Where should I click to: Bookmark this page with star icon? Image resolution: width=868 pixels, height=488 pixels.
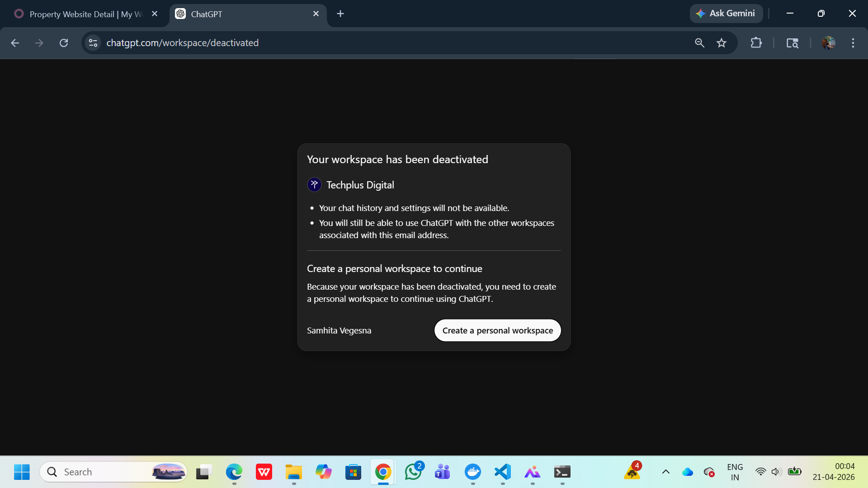(722, 43)
